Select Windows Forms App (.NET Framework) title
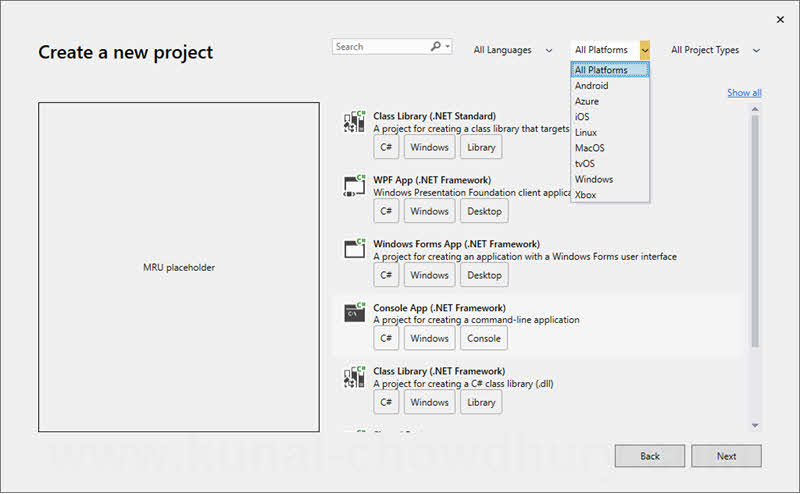The image size is (800, 494). pos(456,244)
